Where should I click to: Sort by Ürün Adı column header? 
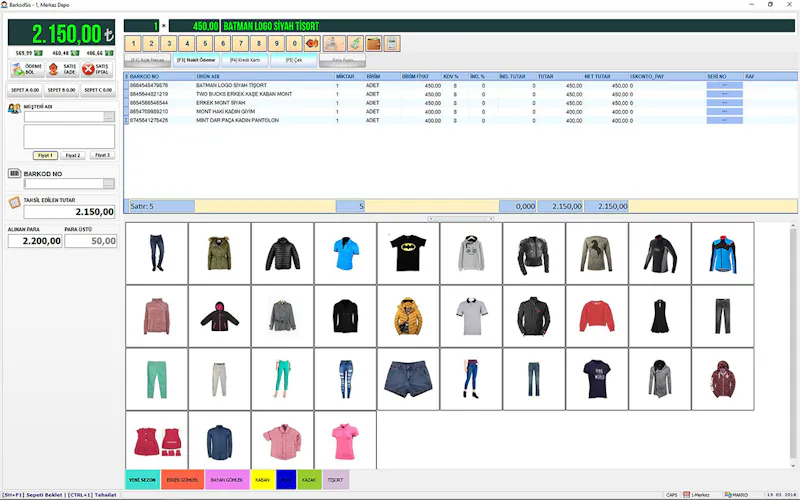pos(265,77)
